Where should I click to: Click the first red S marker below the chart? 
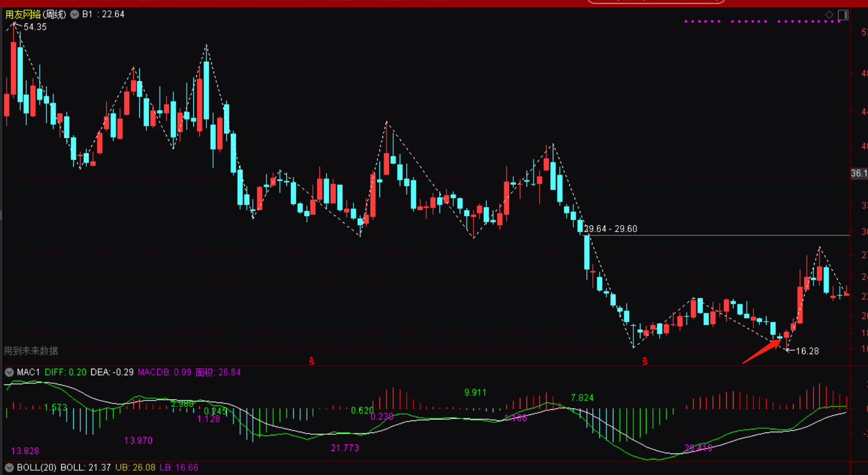[x=312, y=361]
